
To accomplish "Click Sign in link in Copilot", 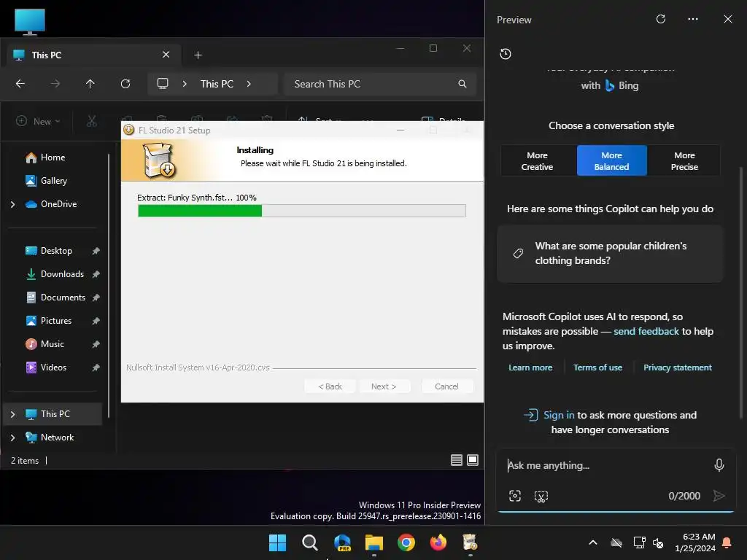I will tap(559, 415).
